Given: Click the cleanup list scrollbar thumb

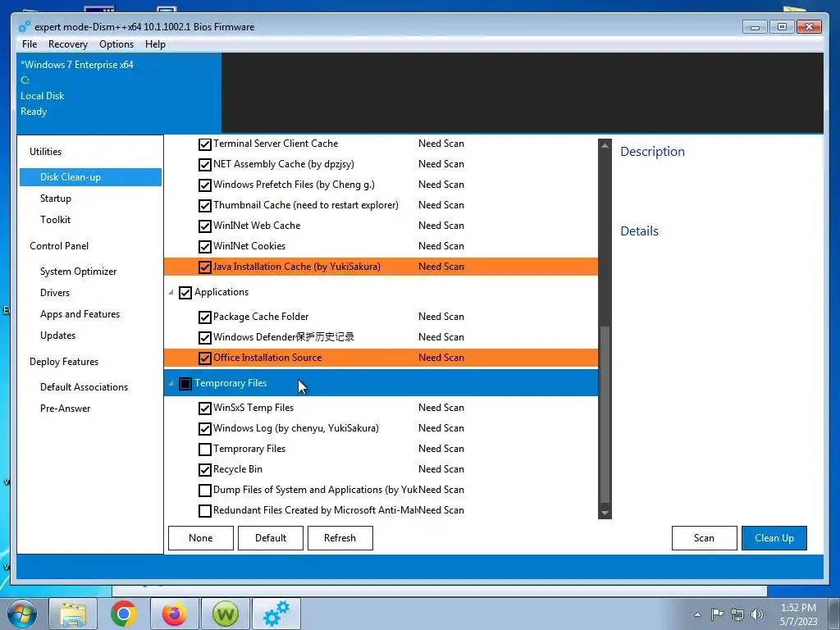Looking at the screenshot, I should pos(605,413).
